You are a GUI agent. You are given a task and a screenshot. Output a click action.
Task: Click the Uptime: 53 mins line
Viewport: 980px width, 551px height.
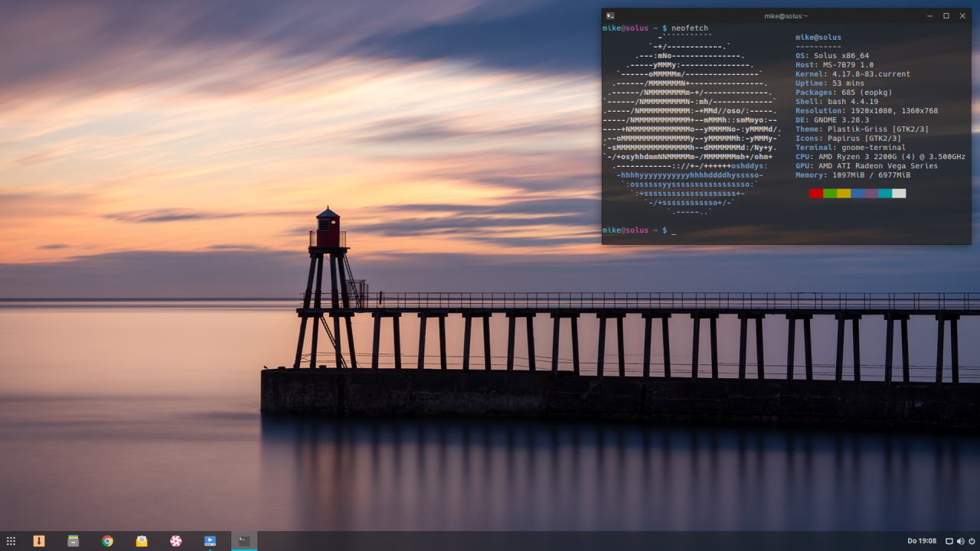pos(830,83)
